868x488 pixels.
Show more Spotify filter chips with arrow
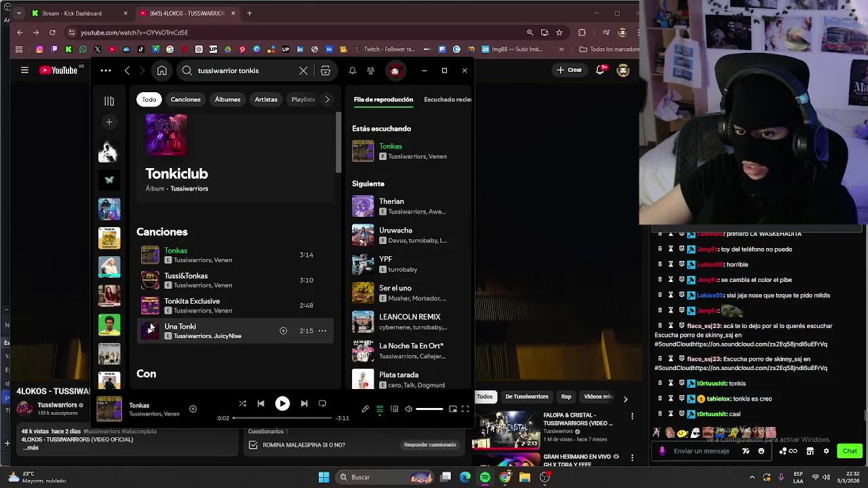(327, 100)
